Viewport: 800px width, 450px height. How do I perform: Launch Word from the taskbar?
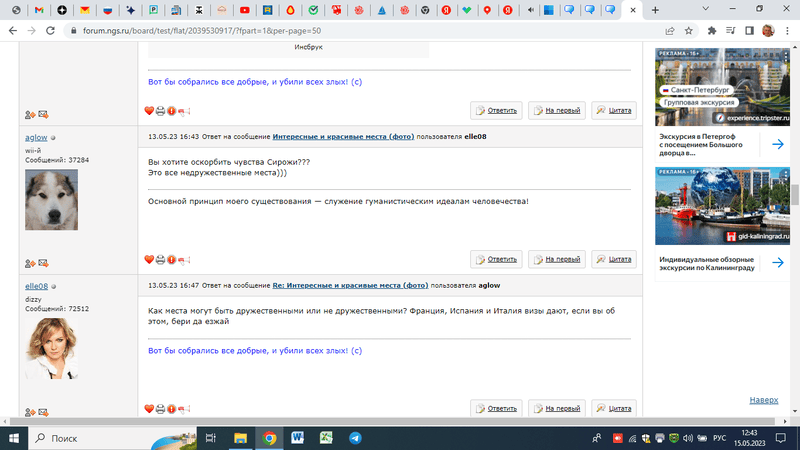298,438
